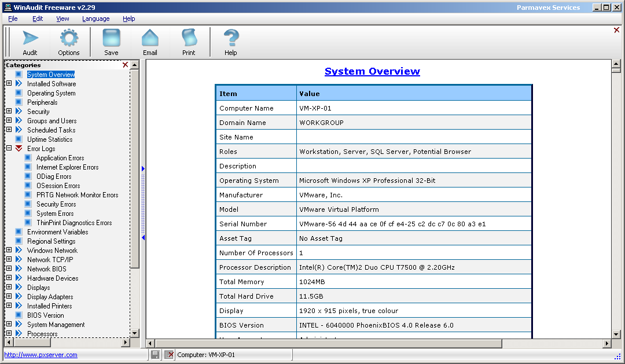Click the report pane scroll-down arrow
Image resolution: width=625 pixels, height=364 pixels.
[x=616, y=334]
